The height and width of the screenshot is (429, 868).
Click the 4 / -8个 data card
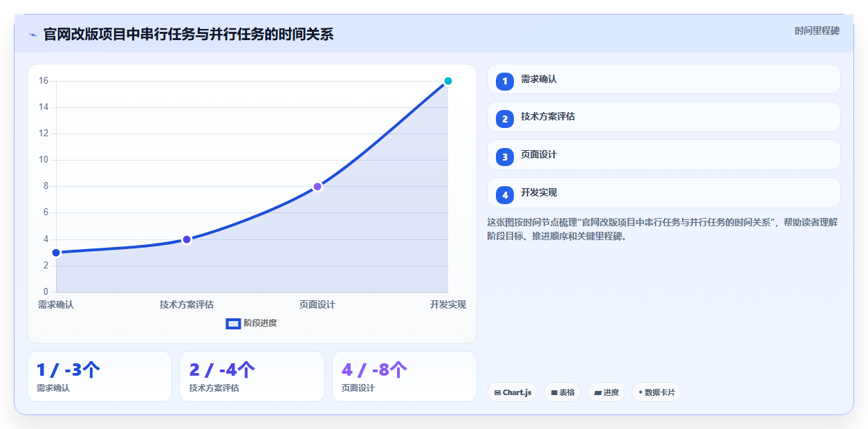[x=405, y=376]
